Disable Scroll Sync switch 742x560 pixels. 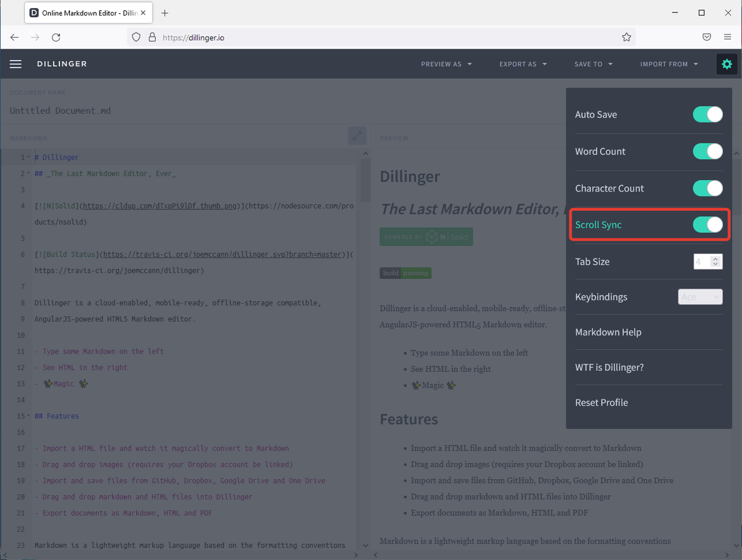pos(707,224)
